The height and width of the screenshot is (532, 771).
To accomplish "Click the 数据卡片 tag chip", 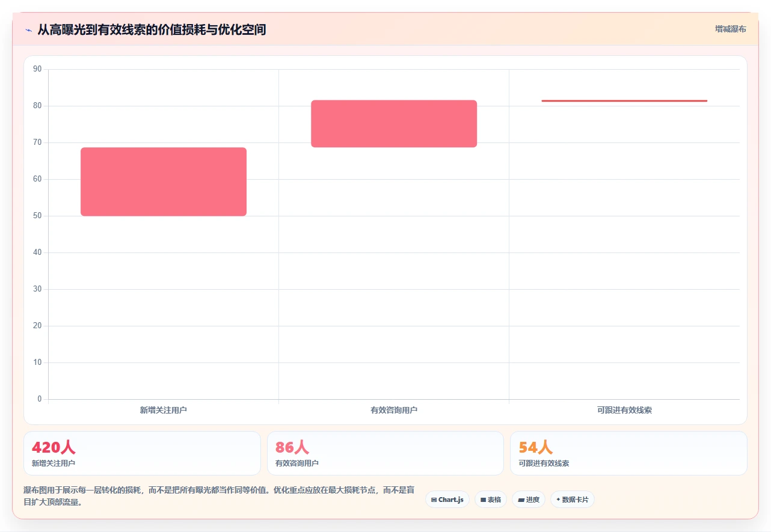I will coord(572,500).
